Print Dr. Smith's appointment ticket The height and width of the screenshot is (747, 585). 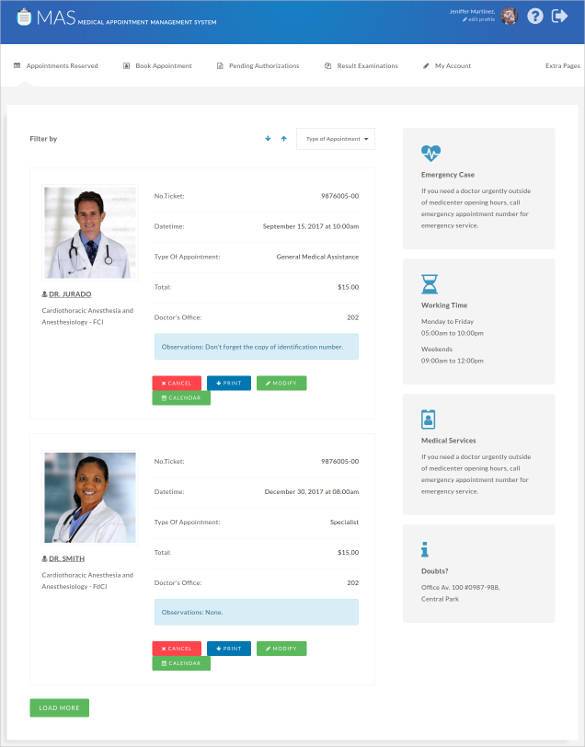coord(229,648)
